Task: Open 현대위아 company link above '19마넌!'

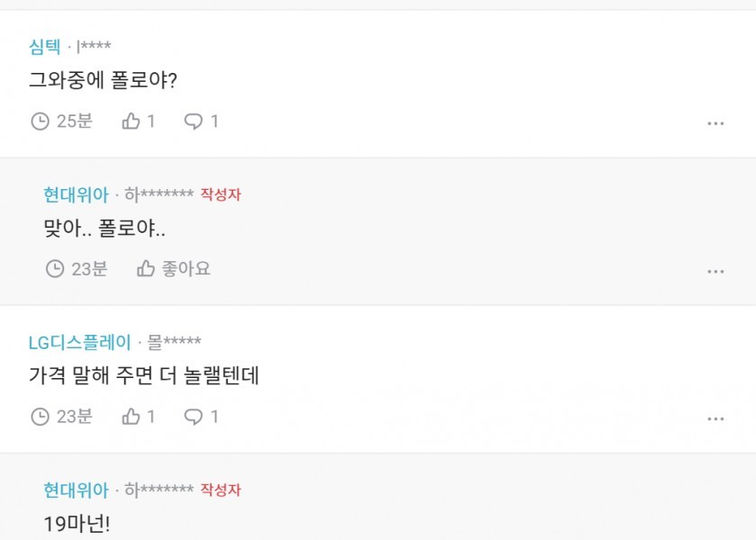Action: 76,490
